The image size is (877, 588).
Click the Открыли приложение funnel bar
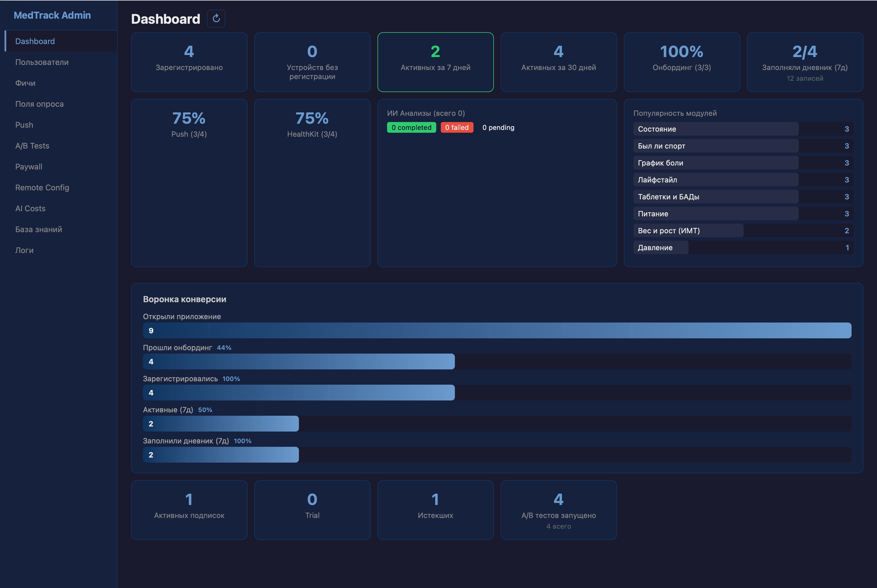coord(497,330)
